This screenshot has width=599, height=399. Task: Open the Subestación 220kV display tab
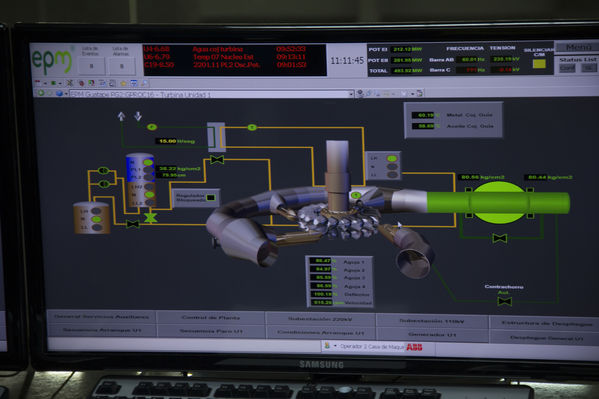click(320, 319)
